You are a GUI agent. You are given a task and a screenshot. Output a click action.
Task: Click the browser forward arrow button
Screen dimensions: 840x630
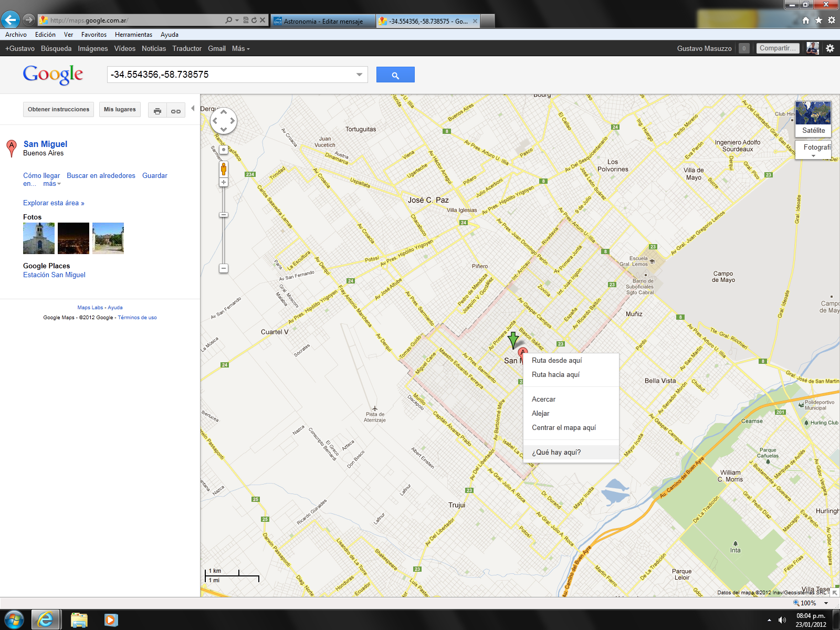coord(29,20)
